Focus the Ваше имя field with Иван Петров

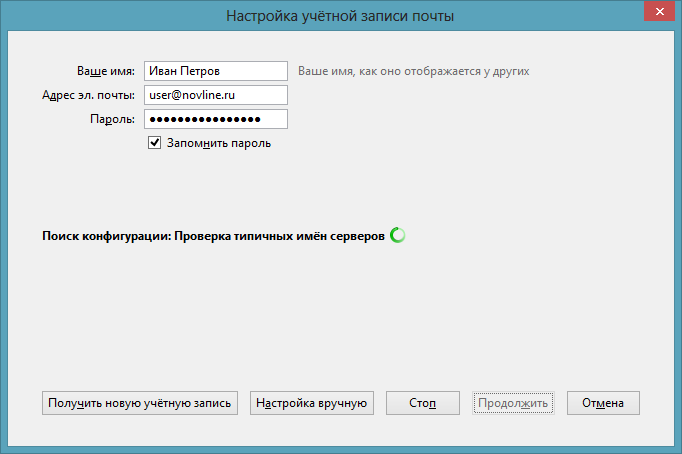point(215,71)
